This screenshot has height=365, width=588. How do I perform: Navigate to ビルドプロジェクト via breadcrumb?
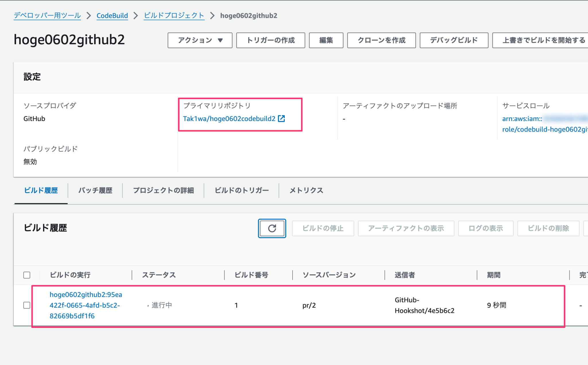point(174,15)
